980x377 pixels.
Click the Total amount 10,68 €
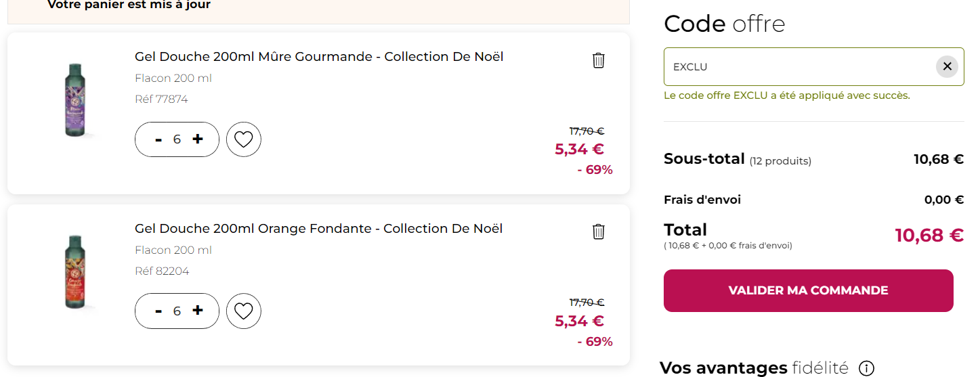coord(929,235)
